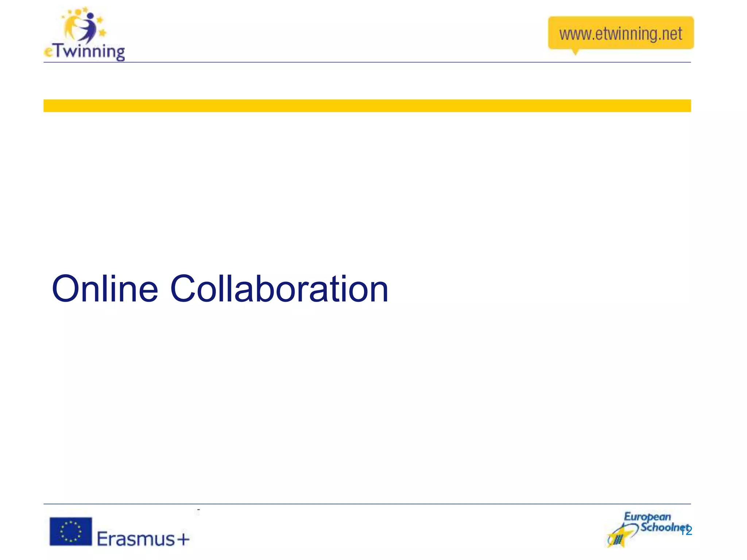Screen dimensions: 747x560
Task: Select the Online Collaboration heading
Action: point(220,289)
